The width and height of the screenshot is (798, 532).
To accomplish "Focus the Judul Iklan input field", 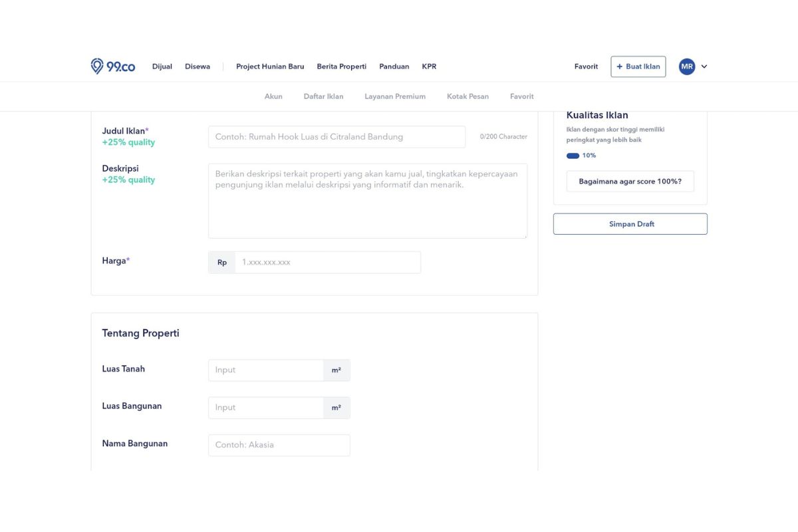I will click(337, 137).
